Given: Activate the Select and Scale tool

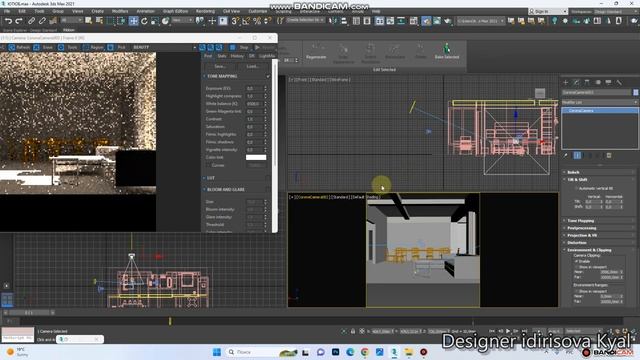Looking at the screenshot, I should (x=155, y=21).
